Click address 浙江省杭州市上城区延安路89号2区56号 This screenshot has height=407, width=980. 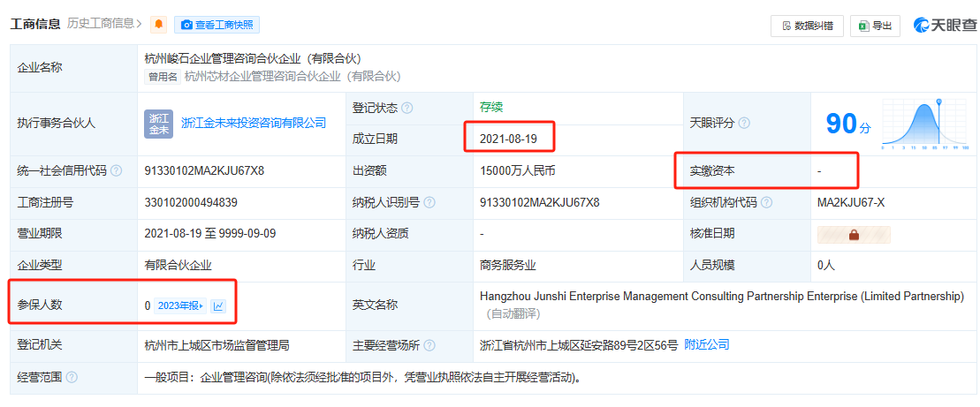[x=579, y=344]
